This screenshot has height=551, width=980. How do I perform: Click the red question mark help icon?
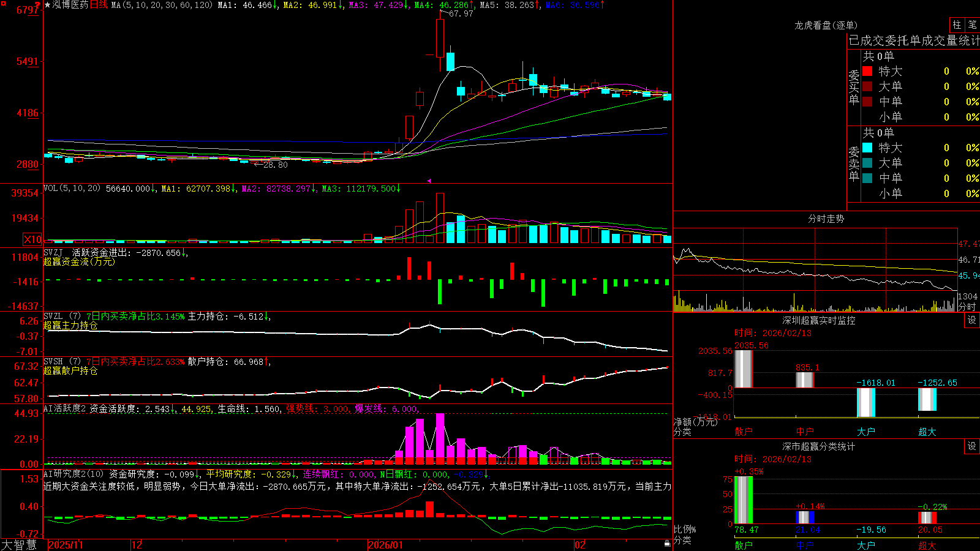point(38,6)
